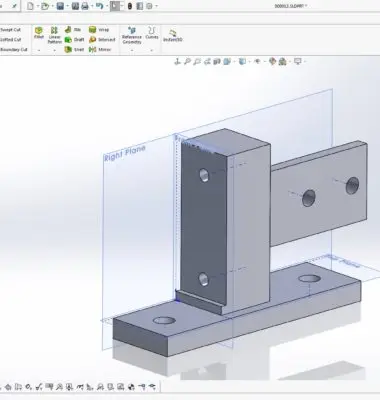This screenshot has height=400, width=380.
Task: Select the Right Plane label in the viewport
Action: (125, 153)
